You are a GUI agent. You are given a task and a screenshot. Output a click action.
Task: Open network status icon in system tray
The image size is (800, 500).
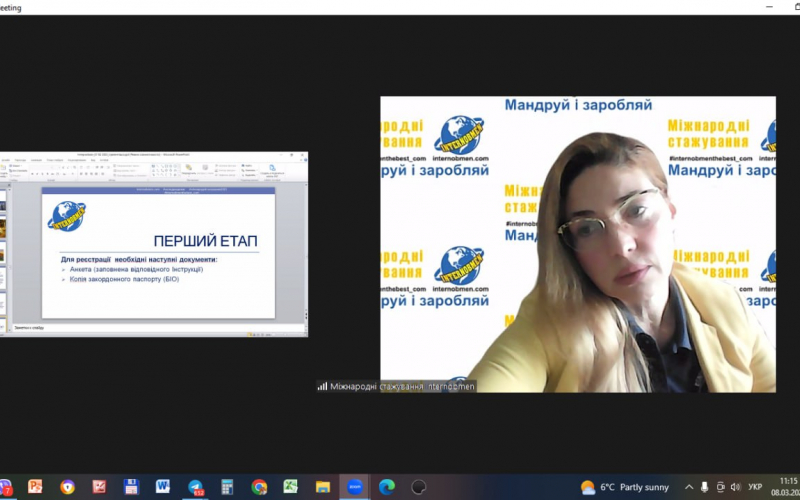click(x=720, y=487)
